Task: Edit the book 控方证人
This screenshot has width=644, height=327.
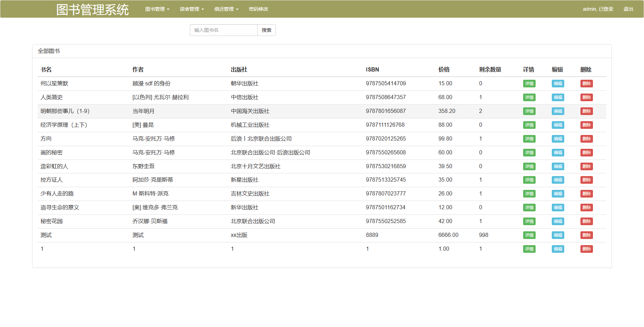Action: [558, 180]
